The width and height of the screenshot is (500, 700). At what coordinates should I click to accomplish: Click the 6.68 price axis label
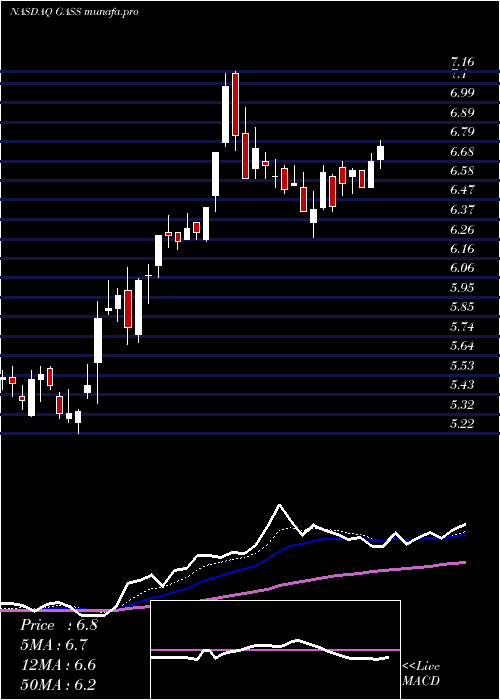point(462,151)
